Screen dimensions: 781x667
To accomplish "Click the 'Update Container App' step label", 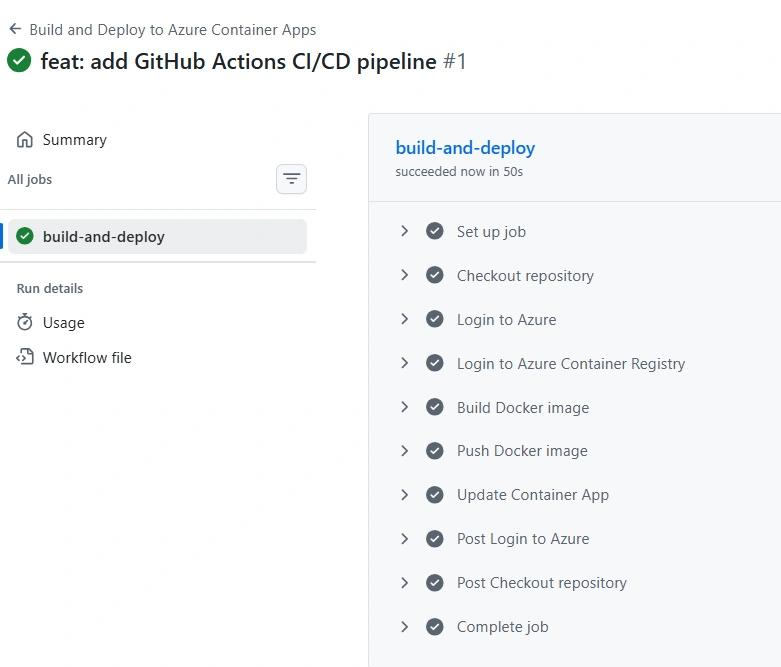I will click(x=533, y=495).
